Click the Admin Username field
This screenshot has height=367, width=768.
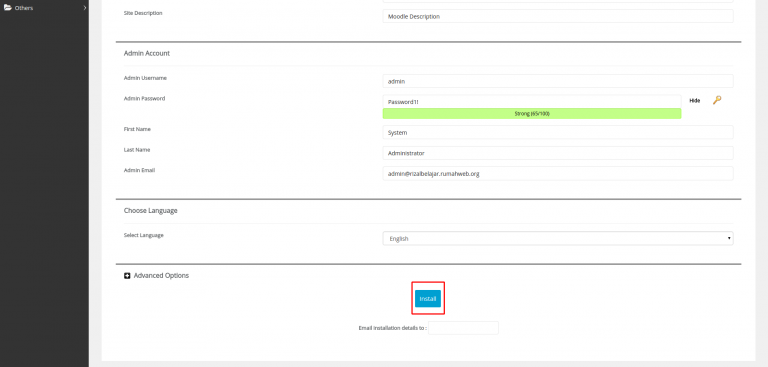pos(558,81)
